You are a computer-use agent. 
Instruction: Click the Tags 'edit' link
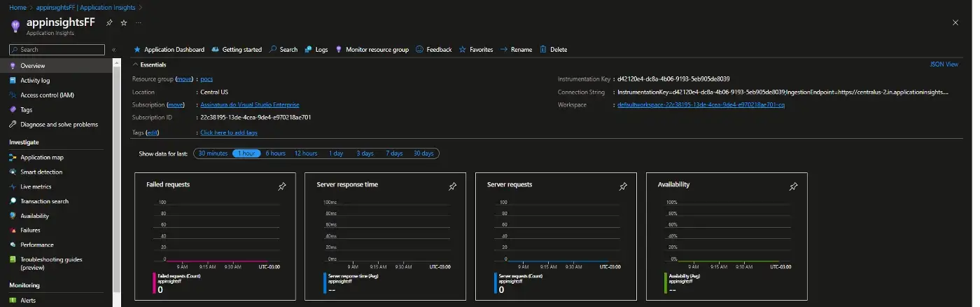click(x=152, y=132)
